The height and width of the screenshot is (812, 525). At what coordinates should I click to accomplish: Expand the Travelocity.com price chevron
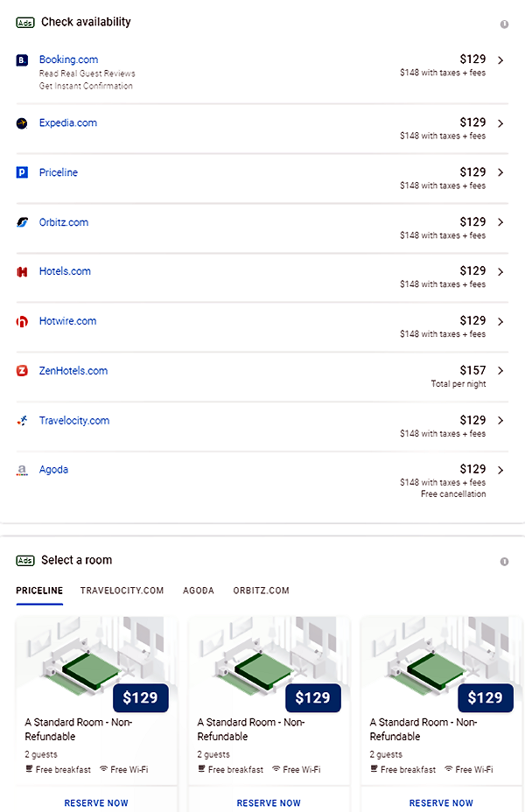pos(500,421)
